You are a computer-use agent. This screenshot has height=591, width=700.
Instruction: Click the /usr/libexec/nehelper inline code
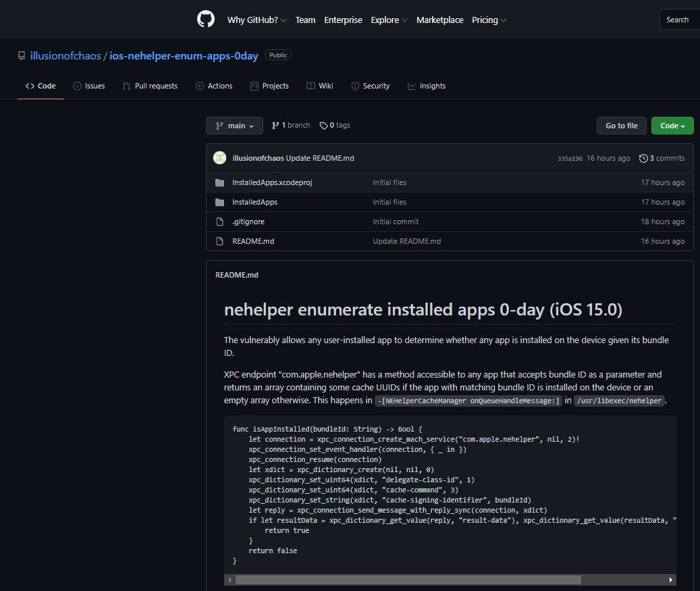[x=619, y=401]
